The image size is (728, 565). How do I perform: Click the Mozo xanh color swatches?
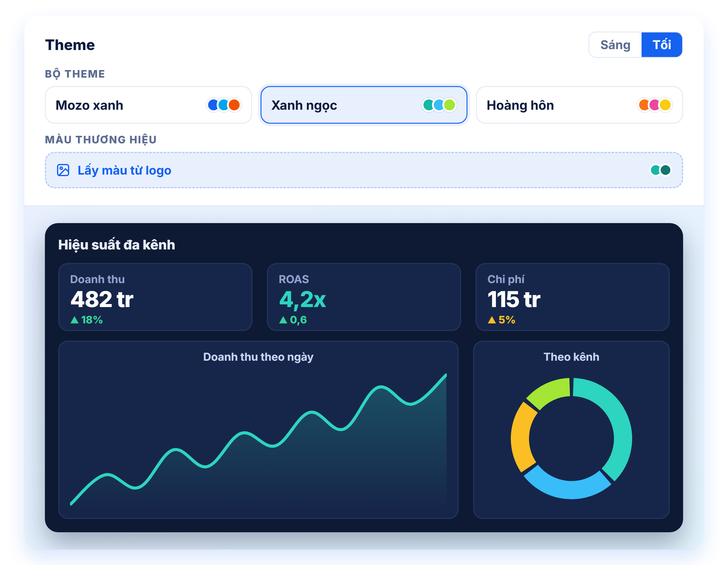click(224, 105)
